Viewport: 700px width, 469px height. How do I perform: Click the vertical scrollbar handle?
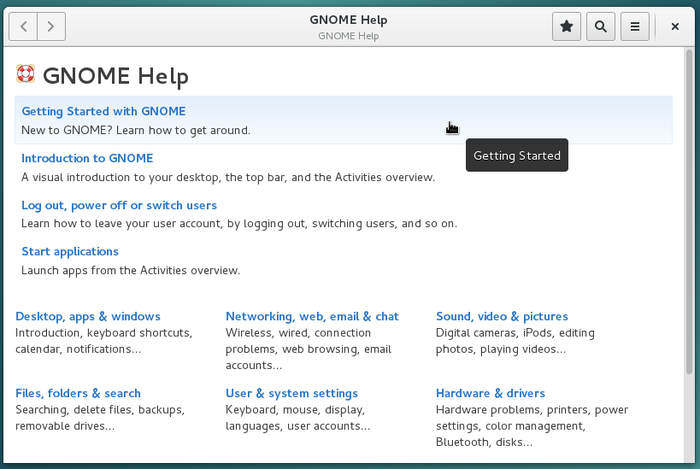689,212
